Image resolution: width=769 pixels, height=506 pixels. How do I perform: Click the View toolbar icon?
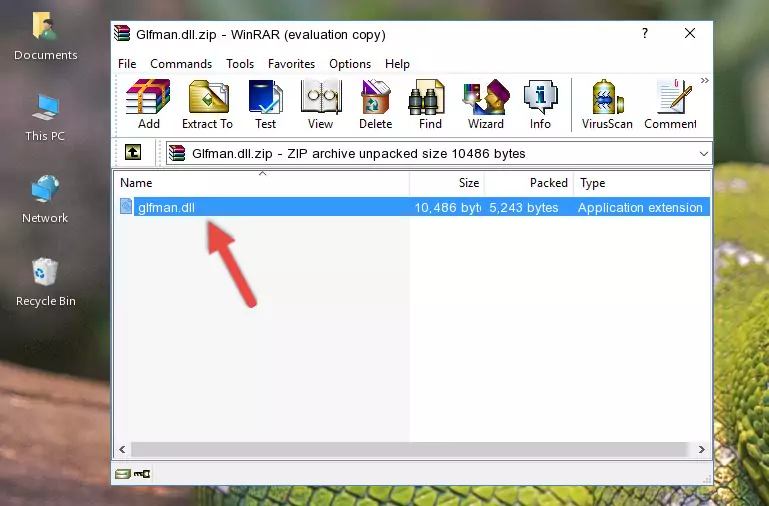(x=321, y=104)
